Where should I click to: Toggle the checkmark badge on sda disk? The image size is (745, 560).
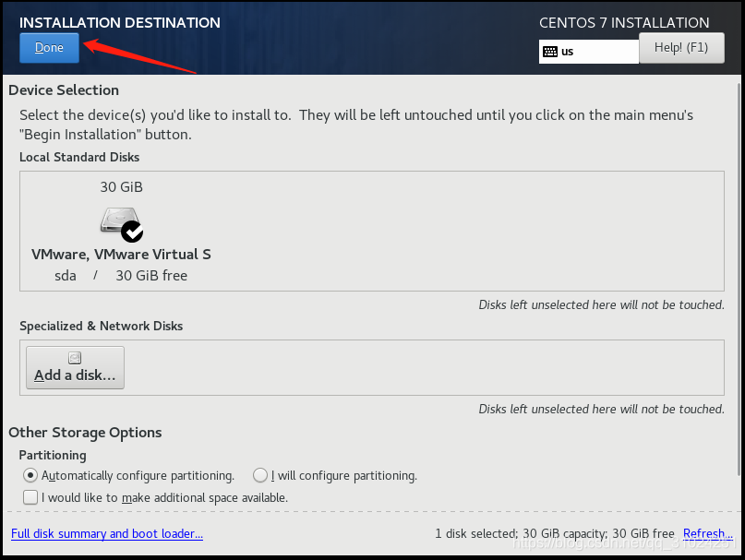click(x=132, y=232)
